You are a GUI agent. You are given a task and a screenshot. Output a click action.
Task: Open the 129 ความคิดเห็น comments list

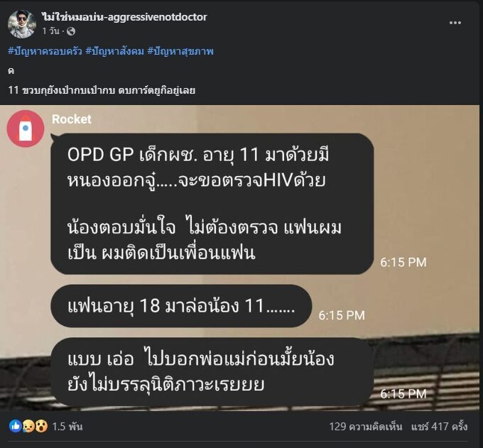coord(366,427)
